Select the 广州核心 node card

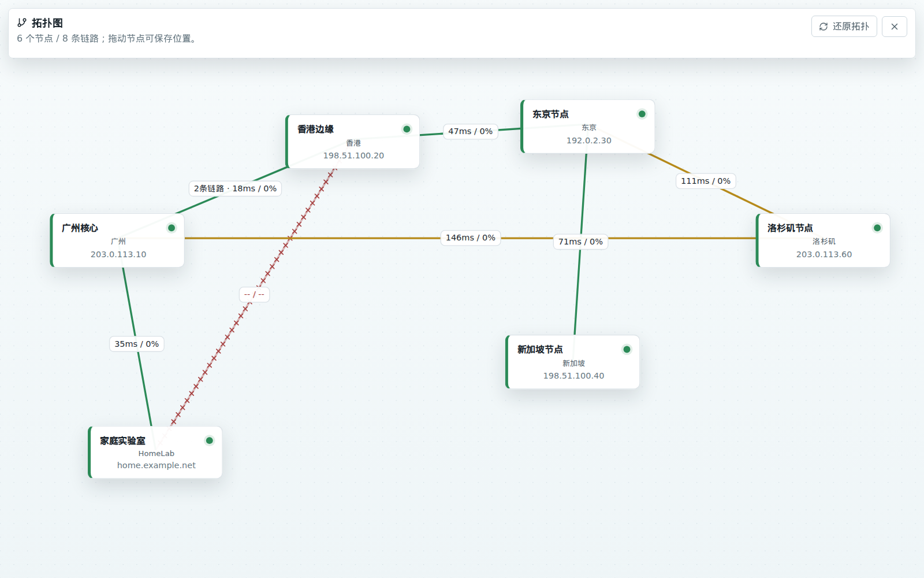pyautogui.click(x=117, y=240)
